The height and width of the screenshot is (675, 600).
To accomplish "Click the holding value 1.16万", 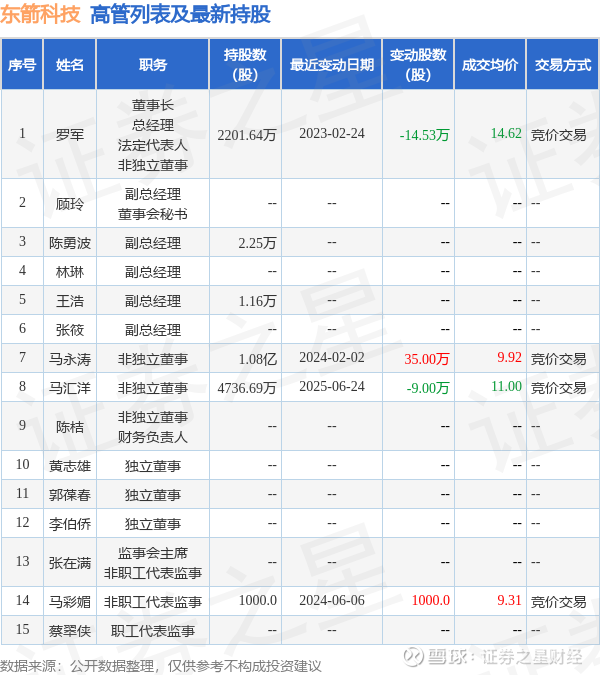I will point(257,300).
